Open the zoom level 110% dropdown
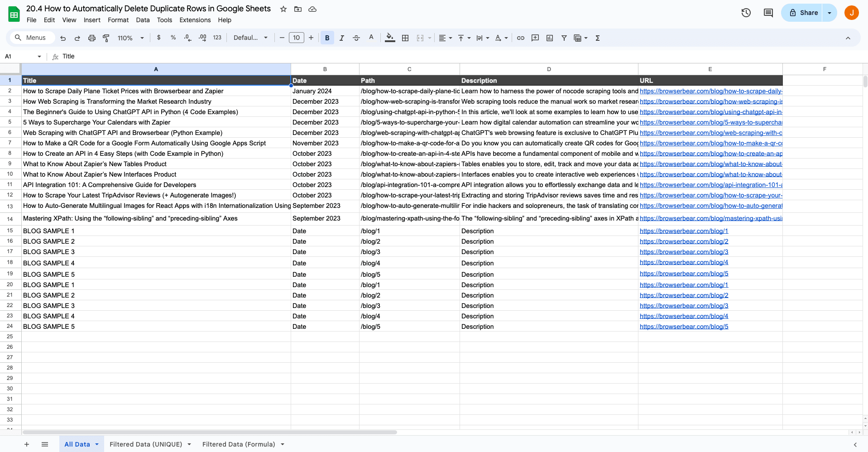This screenshot has width=868, height=452. (131, 38)
